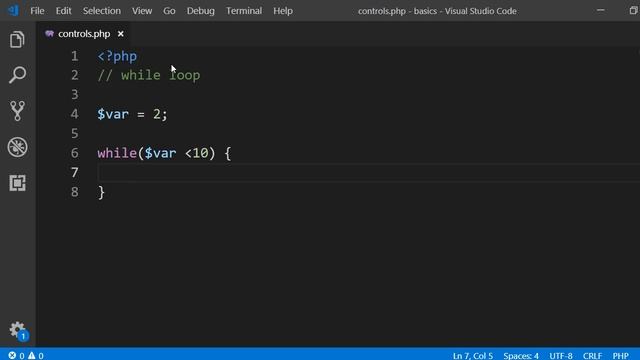
Task: Click the PHP file icon on tab
Action: click(x=49, y=34)
